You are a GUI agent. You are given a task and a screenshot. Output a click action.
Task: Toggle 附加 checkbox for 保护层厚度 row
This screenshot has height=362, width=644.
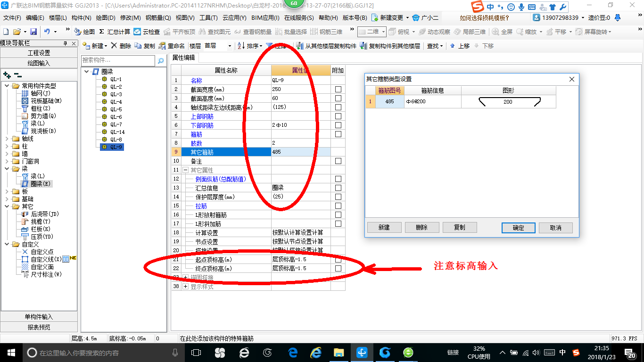[x=338, y=197]
